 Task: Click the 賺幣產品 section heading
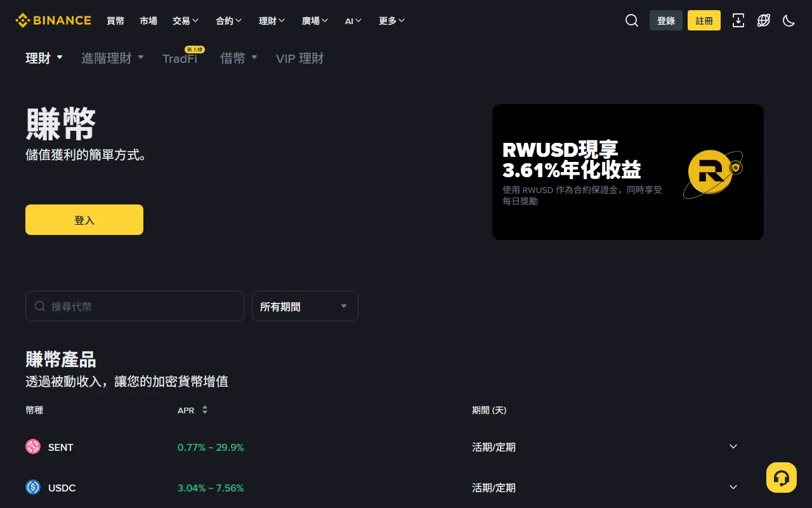pos(61,359)
